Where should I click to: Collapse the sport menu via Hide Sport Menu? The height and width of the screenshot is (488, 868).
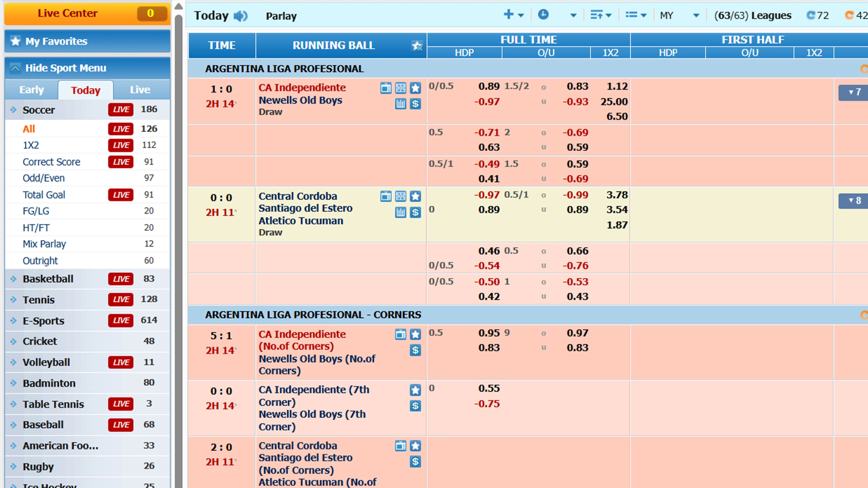point(87,68)
